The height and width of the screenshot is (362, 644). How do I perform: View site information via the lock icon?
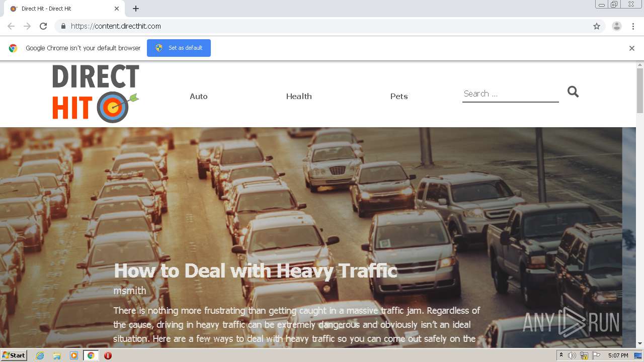pos(63,26)
